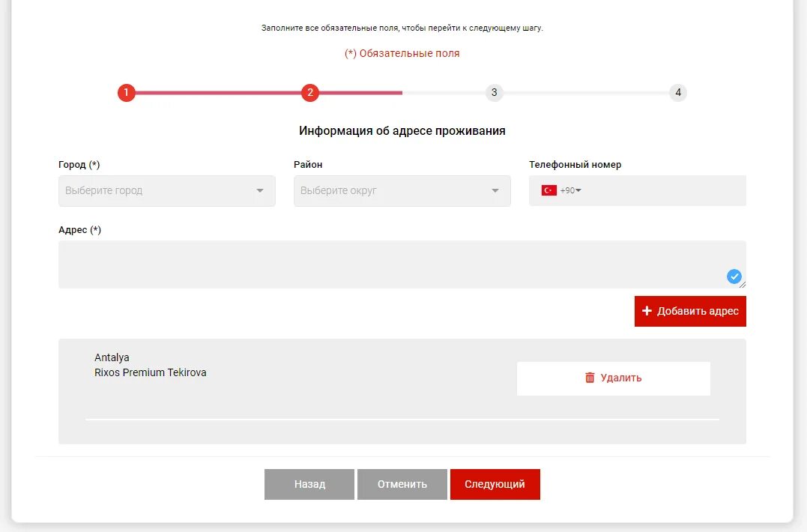
Task: Click the Город (*) label
Action: click(79, 165)
